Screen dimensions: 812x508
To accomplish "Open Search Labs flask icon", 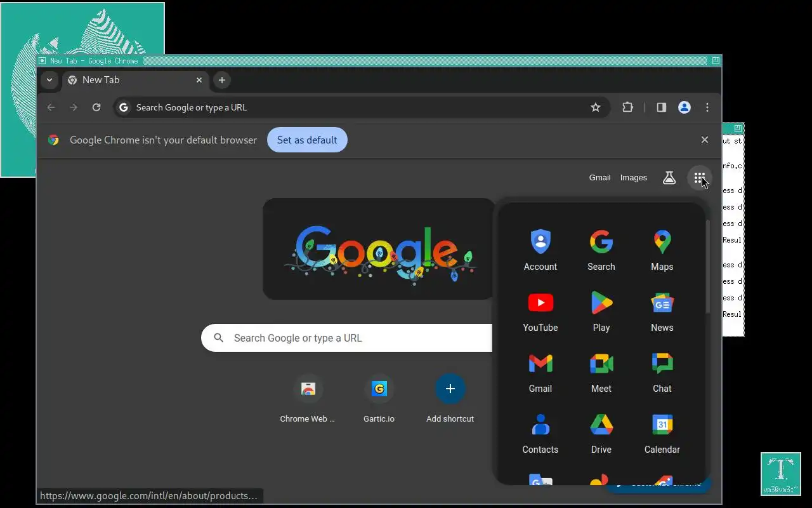I will 669,178.
